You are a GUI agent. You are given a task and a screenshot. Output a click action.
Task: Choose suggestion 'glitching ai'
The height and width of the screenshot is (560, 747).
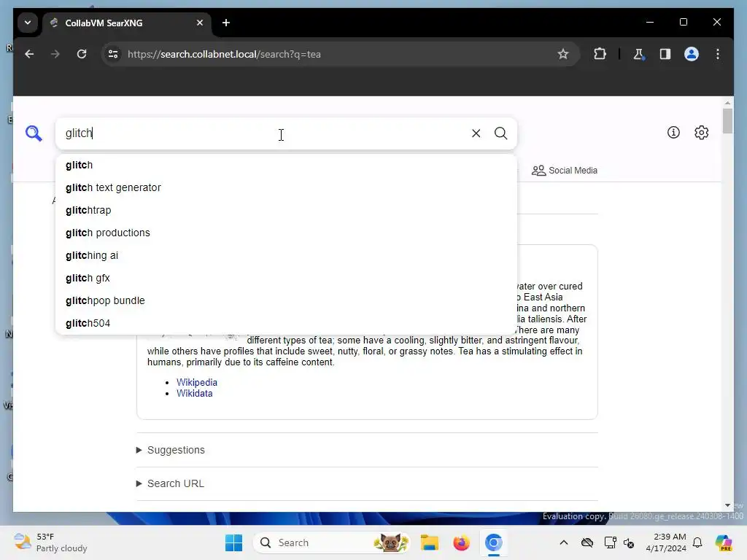(x=286, y=255)
